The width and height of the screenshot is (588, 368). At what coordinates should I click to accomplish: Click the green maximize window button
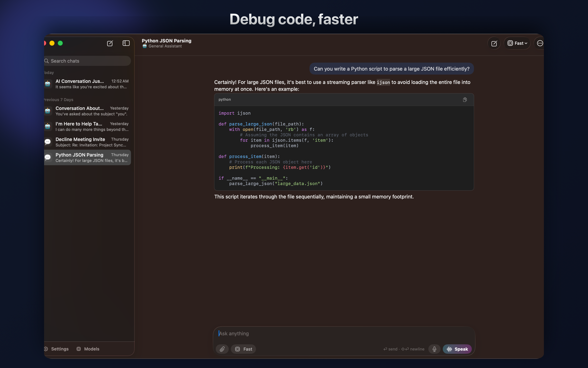point(60,43)
